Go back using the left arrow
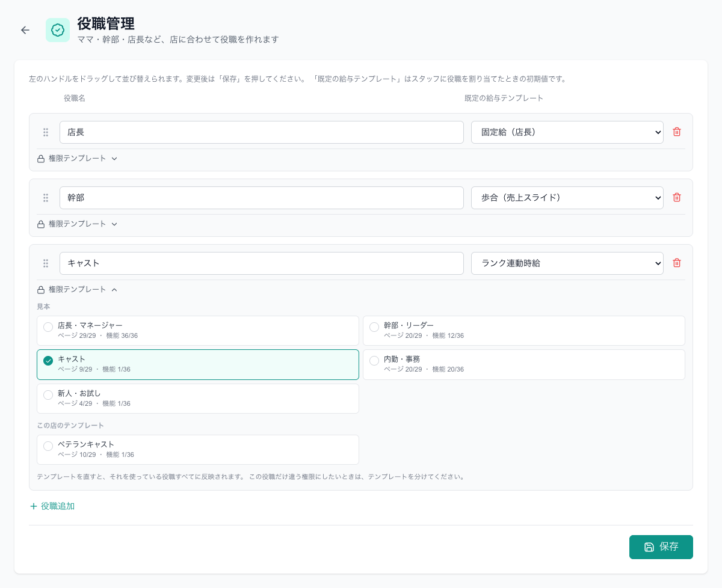Viewport: 722px width, 588px height. (25, 30)
